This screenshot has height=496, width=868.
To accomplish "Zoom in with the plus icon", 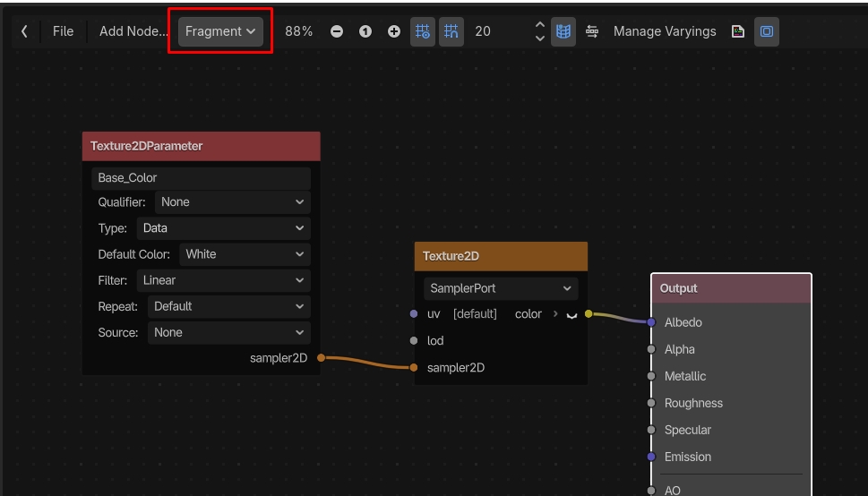I will (x=393, y=31).
